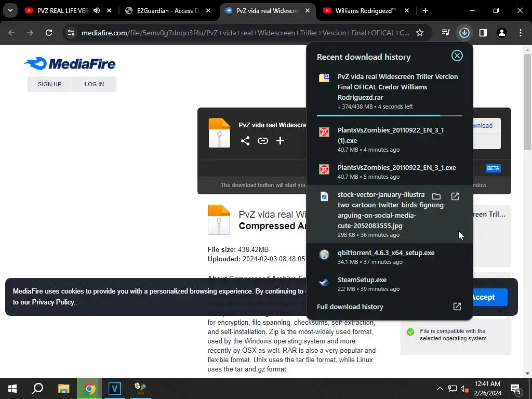Open the jpg download with external icon
This screenshot has width=532, height=399.
455,196
